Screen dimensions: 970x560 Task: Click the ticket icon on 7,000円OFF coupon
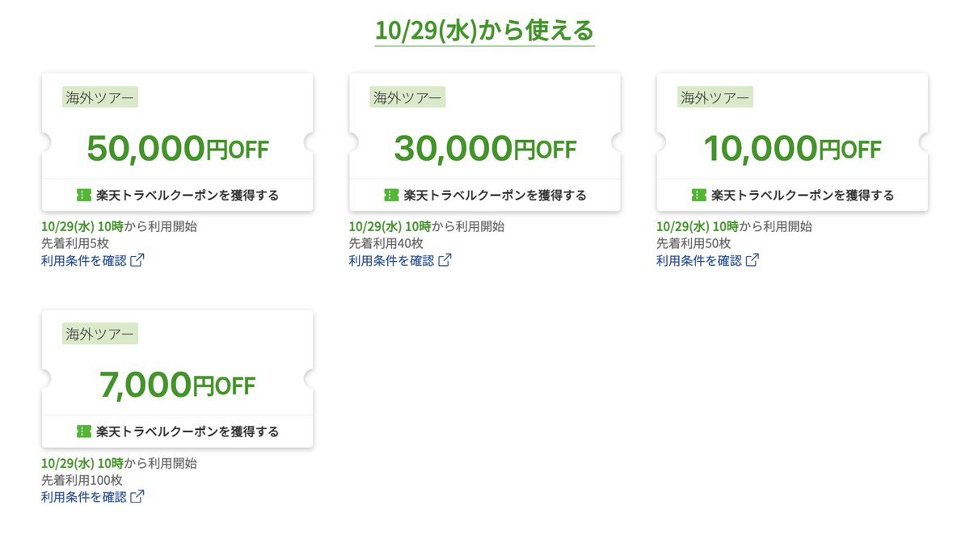coord(84,432)
